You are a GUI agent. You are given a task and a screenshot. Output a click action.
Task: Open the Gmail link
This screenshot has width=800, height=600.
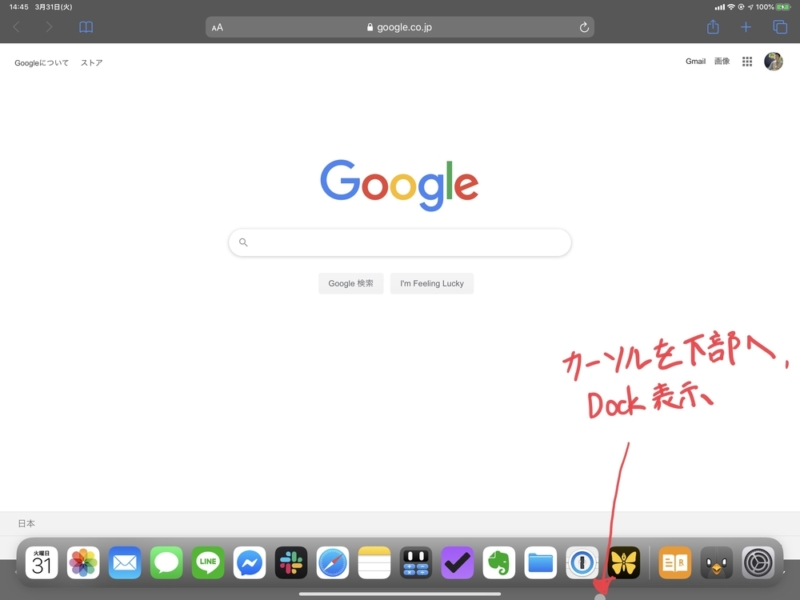point(695,61)
